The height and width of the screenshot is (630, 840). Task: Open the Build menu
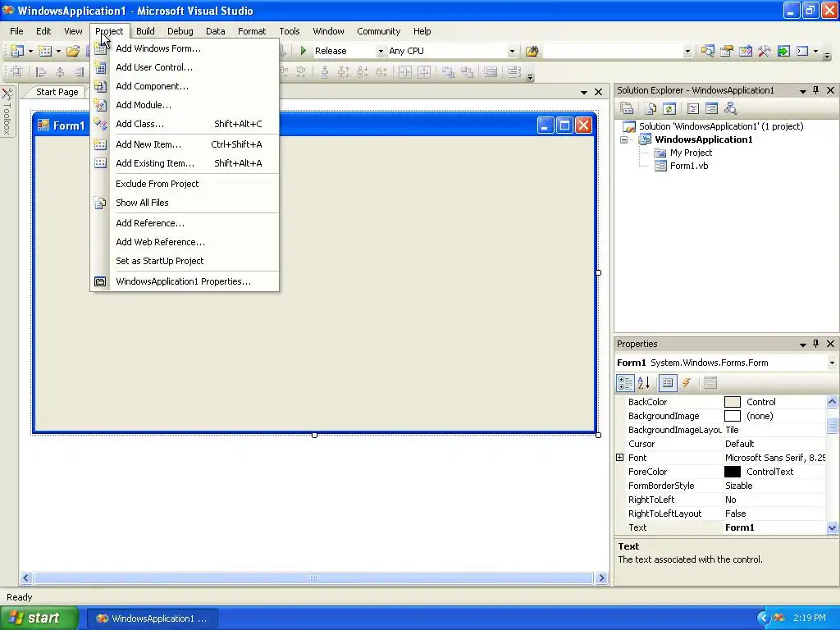click(x=145, y=31)
